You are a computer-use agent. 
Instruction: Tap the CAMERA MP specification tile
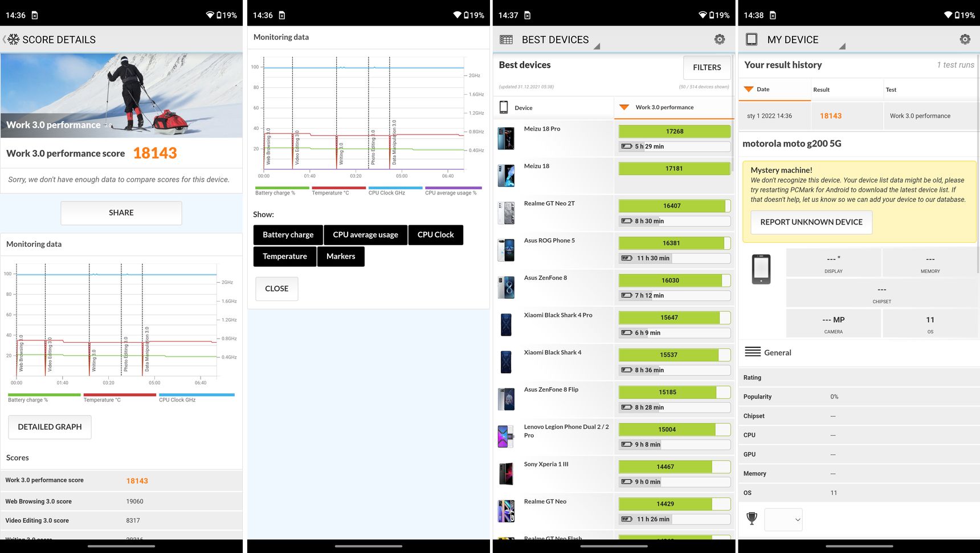834,323
